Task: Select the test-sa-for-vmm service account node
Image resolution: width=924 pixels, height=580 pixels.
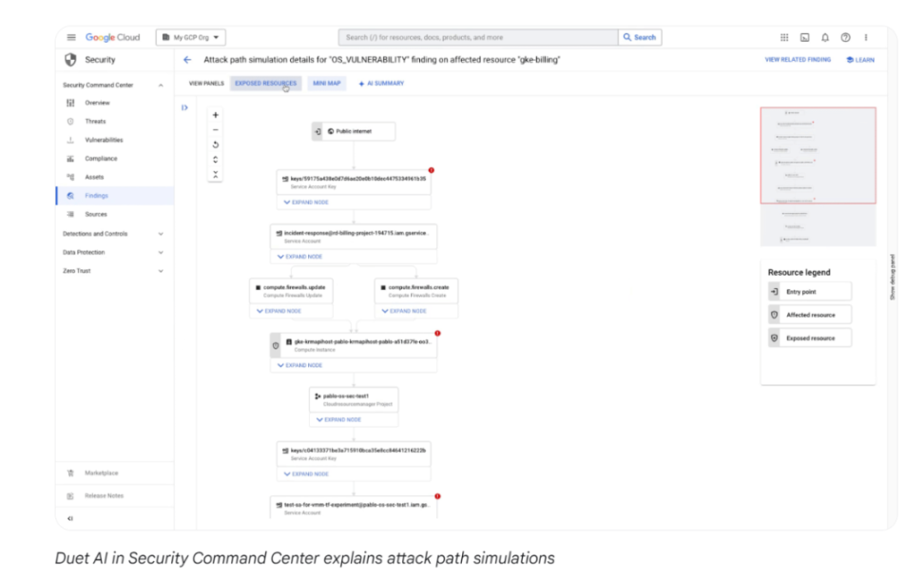Action: (354, 508)
